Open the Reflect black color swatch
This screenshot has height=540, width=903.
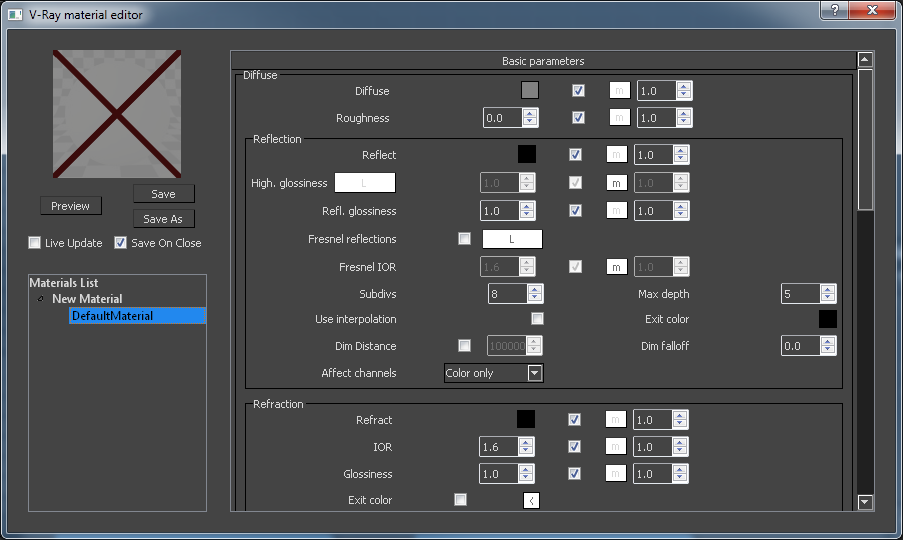coord(527,154)
